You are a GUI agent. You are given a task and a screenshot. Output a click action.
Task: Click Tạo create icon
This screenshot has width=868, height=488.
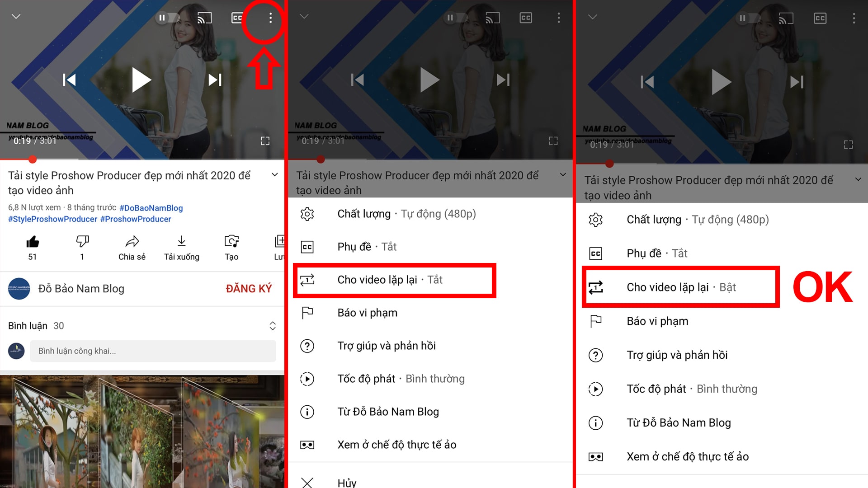pos(231,241)
